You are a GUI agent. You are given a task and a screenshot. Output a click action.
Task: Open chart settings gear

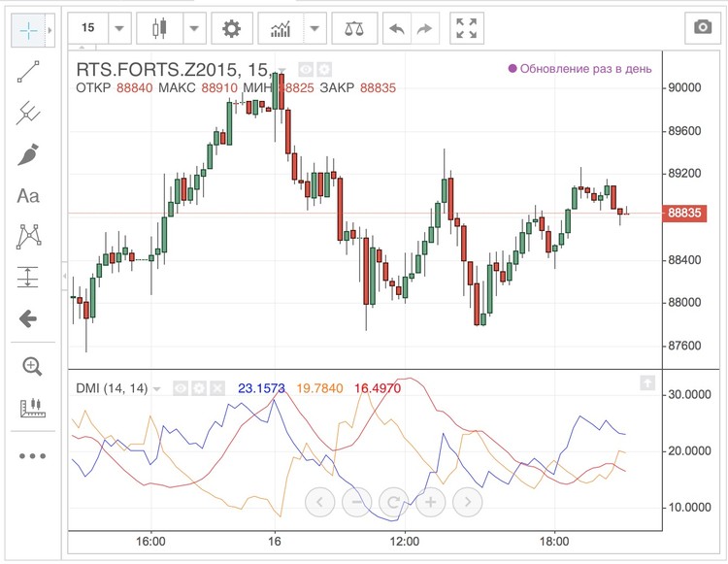click(231, 28)
